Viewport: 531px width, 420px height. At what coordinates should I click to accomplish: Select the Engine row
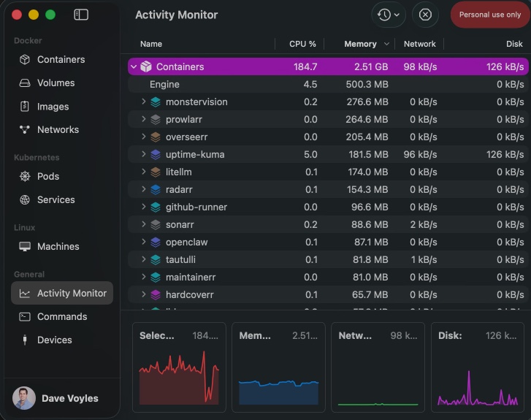(x=328, y=84)
